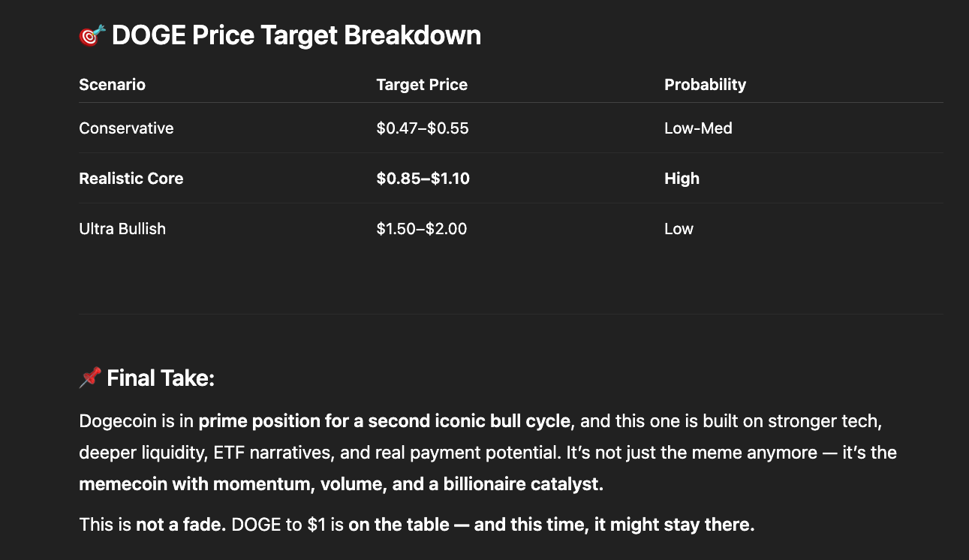Select the Scenario column header
This screenshot has width=969, height=560.
(x=112, y=85)
